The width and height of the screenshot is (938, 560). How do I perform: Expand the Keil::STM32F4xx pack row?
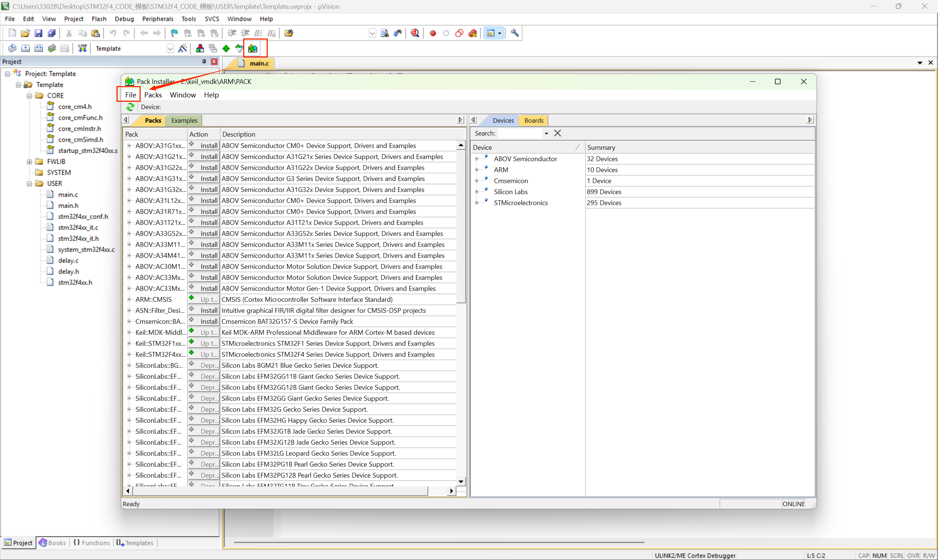[129, 355]
